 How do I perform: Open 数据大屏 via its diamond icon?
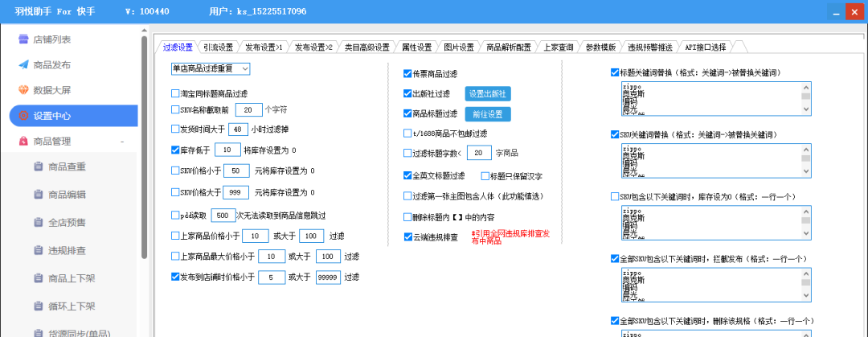(x=23, y=90)
